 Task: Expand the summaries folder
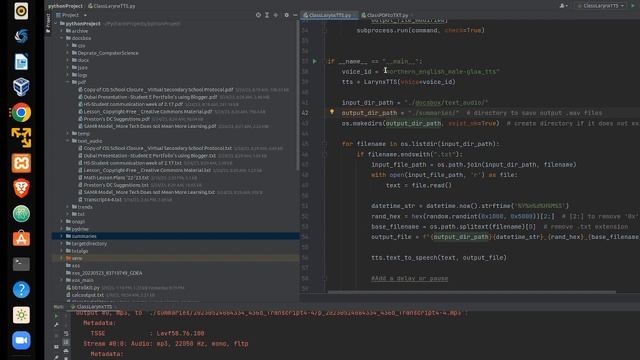coord(62,236)
